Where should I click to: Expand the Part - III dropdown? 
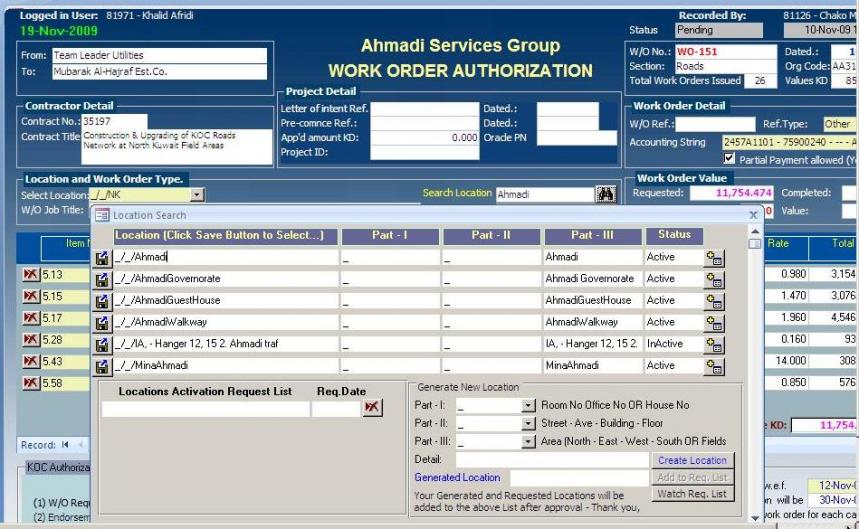point(529,441)
